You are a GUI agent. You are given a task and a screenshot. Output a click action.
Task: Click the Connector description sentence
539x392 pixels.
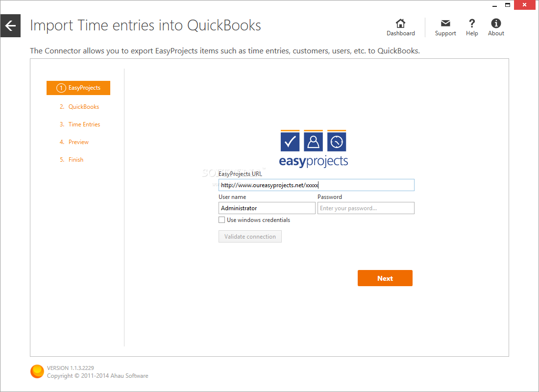pyautogui.click(x=225, y=51)
